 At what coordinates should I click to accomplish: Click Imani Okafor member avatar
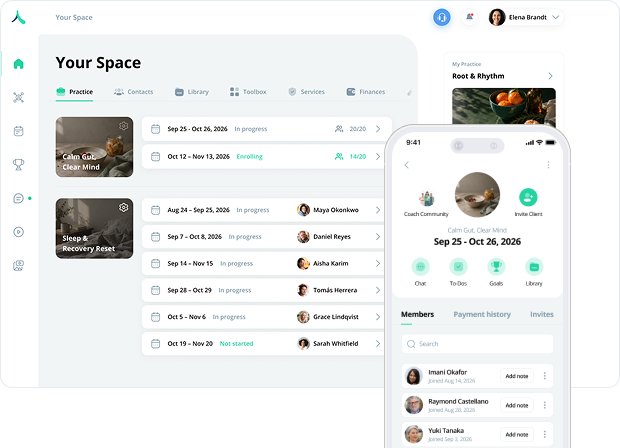(414, 376)
